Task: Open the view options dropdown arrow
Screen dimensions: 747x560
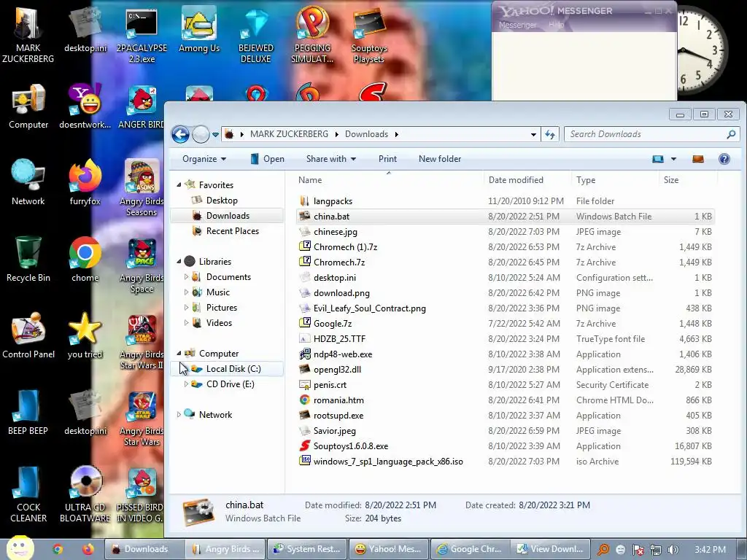Action: click(x=673, y=159)
